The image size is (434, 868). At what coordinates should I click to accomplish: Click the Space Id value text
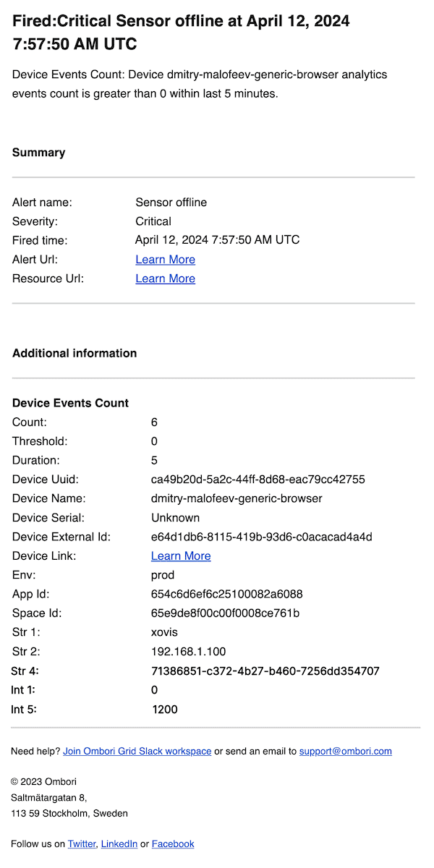[225, 613]
